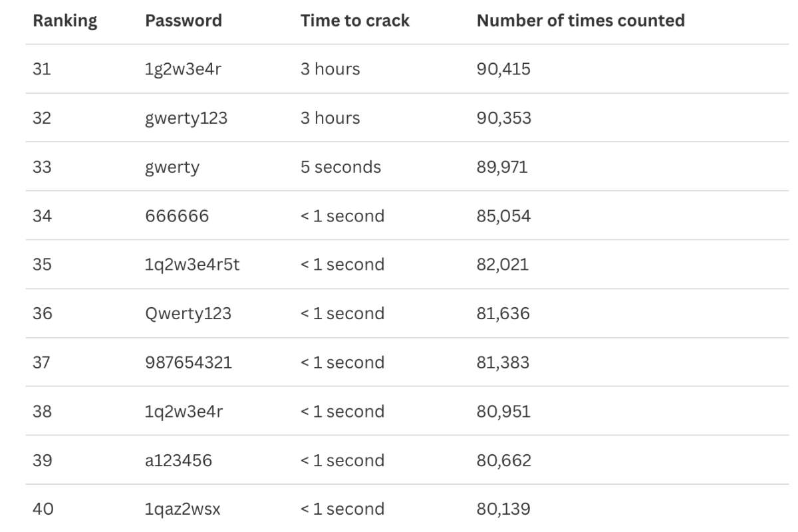Viewport: 798px width, 532px height.
Task: Click the password 987654321
Action: (x=188, y=362)
